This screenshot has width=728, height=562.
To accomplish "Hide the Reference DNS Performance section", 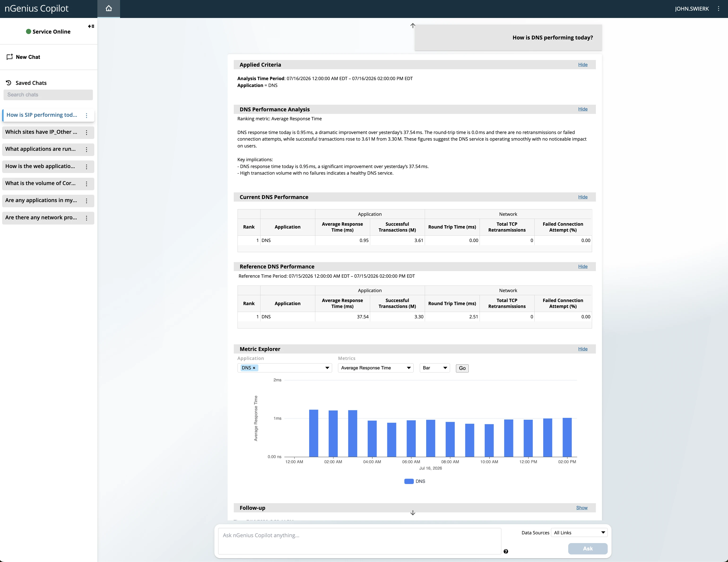I will coord(583,266).
